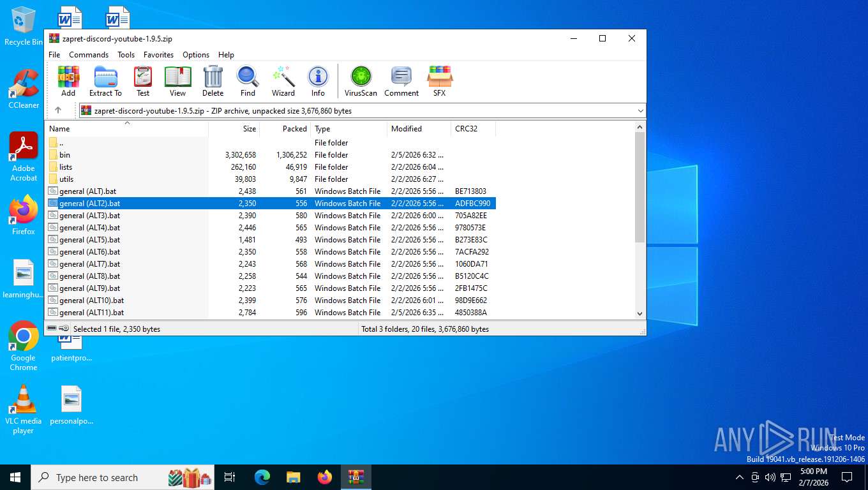Select the parent '..' folder row
Viewport: 868px width, 490px height.
270,143
